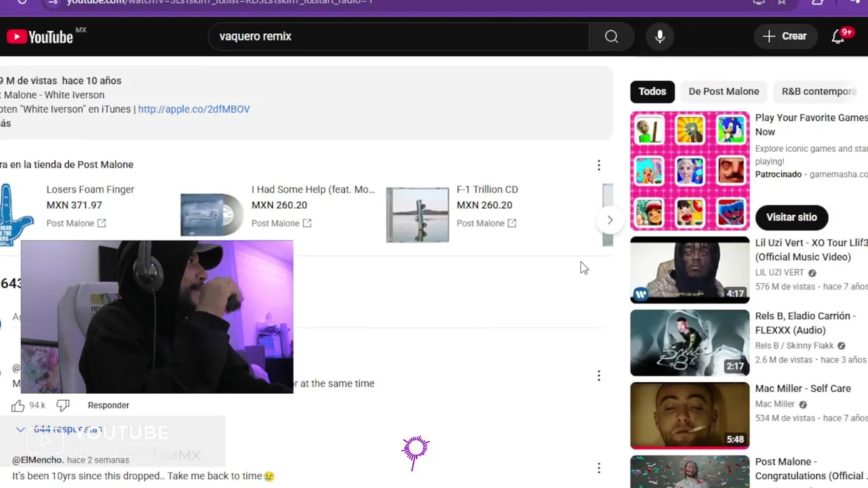
Task: Play Post Malone Congratulations thumbnail
Action: 690,472
